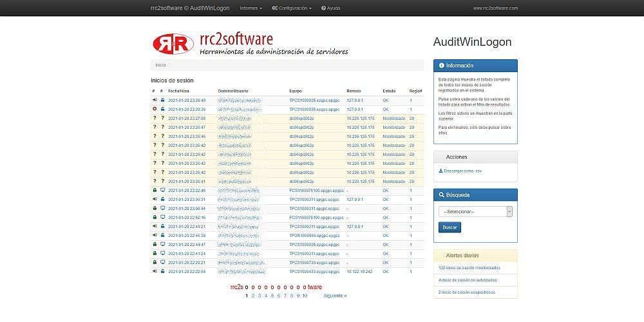
Task: Go to results page 10
Action: click(305, 296)
